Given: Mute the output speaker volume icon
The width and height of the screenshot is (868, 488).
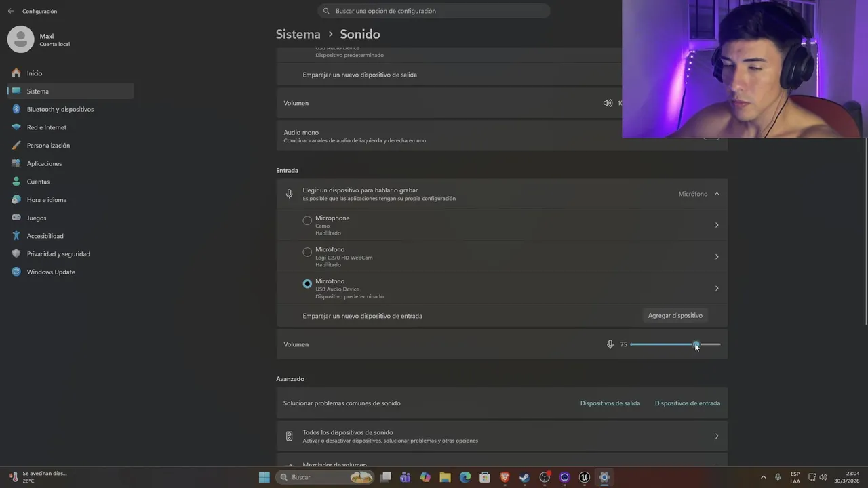Looking at the screenshot, I should [x=608, y=103].
